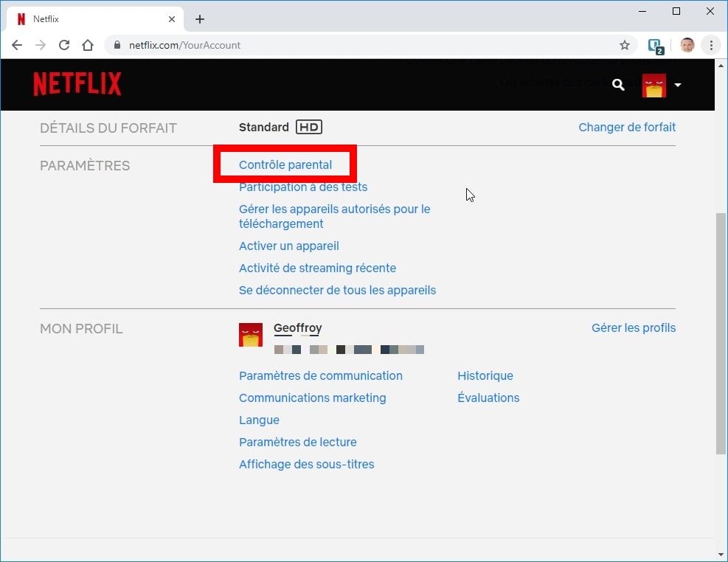Open the Contrôle parental link

[x=285, y=164]
